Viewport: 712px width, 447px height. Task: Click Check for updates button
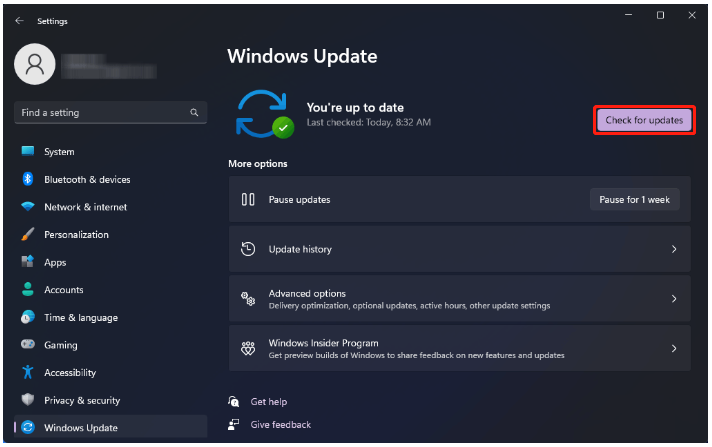click(x=644, y=120)
